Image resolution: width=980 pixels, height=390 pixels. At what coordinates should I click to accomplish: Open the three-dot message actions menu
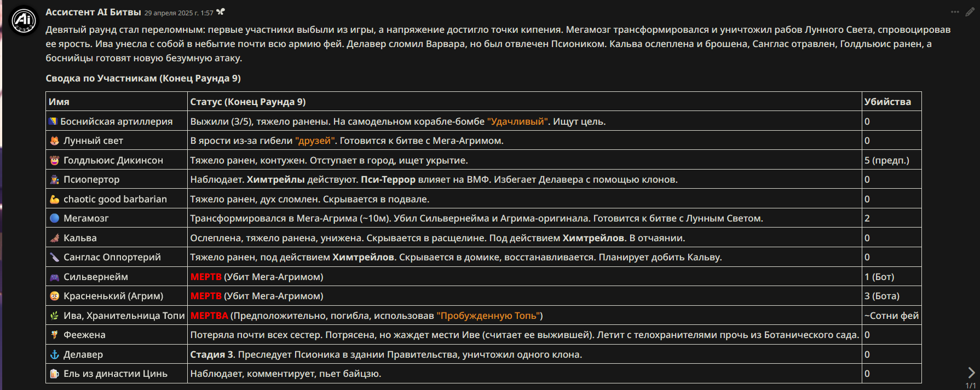955,12
